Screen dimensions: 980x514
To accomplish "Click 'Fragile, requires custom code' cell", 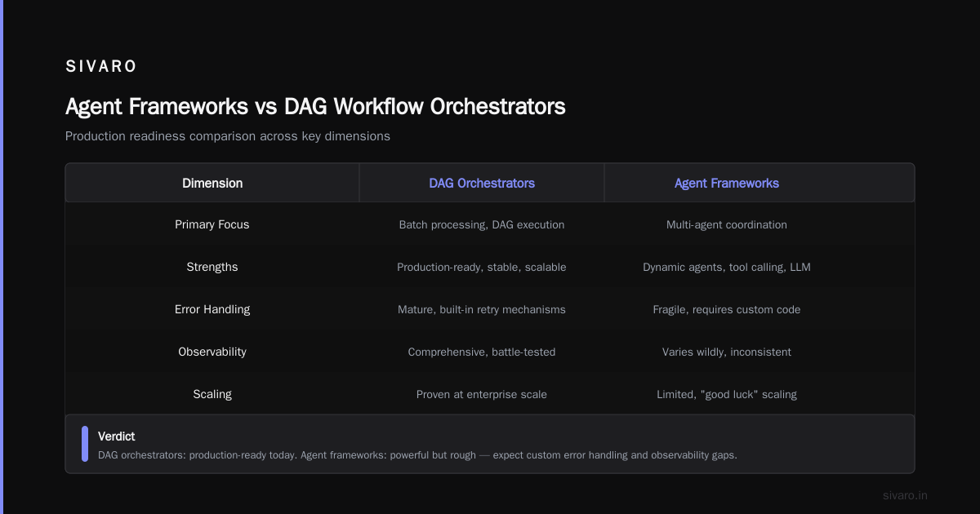I will pos(727,309).
